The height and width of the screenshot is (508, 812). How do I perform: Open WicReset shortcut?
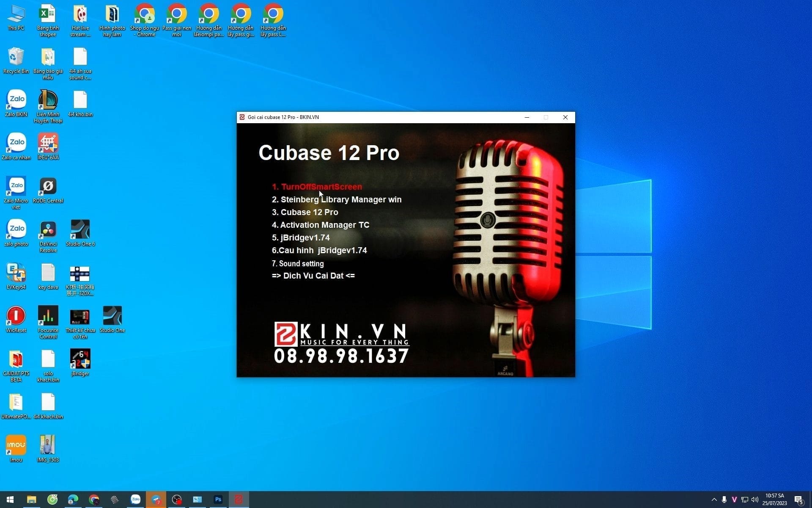[x=16, y=319]
